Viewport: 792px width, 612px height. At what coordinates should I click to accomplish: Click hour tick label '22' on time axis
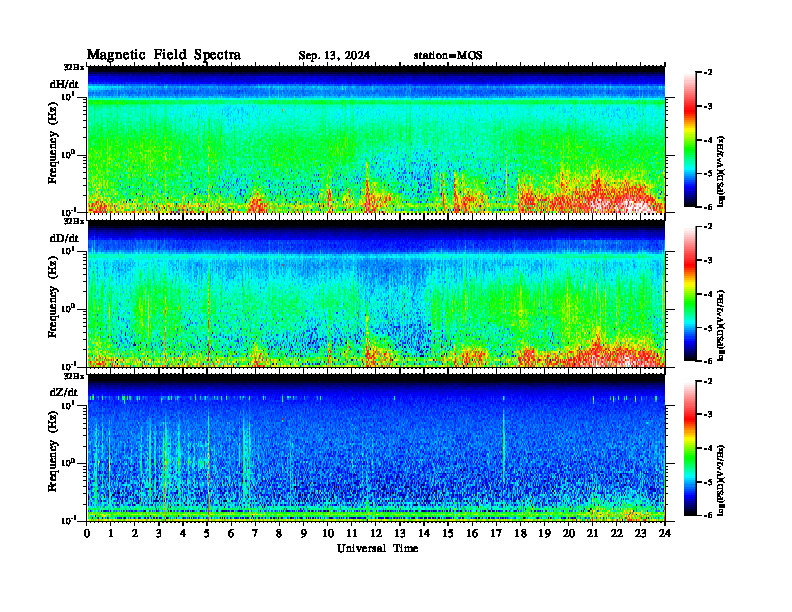click(x=616, y=533)
